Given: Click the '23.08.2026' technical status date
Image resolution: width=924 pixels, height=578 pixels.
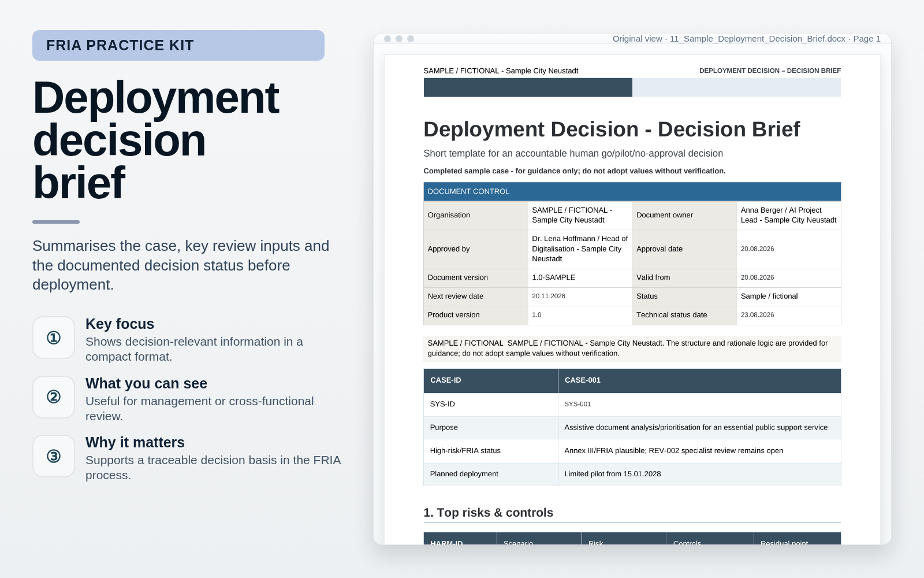Looking at the screenshot, I should point(788,315).
